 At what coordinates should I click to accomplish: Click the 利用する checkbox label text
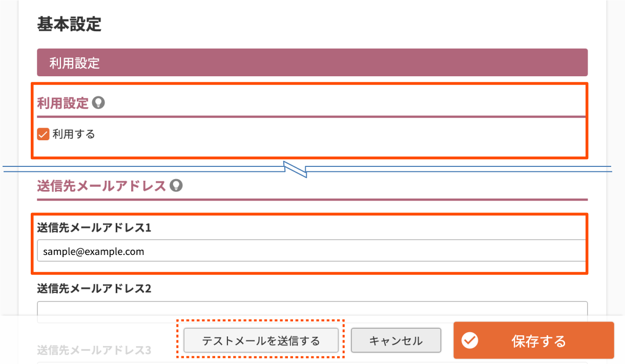click(74, 135)
